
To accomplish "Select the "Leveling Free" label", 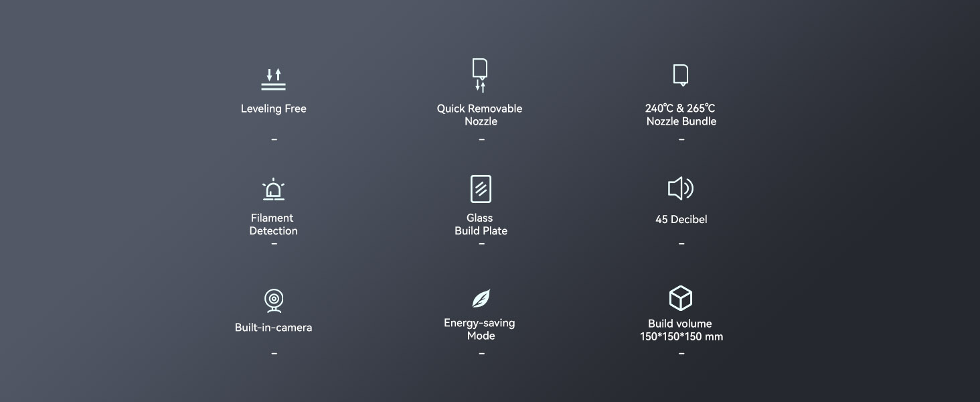I will 273,109.
